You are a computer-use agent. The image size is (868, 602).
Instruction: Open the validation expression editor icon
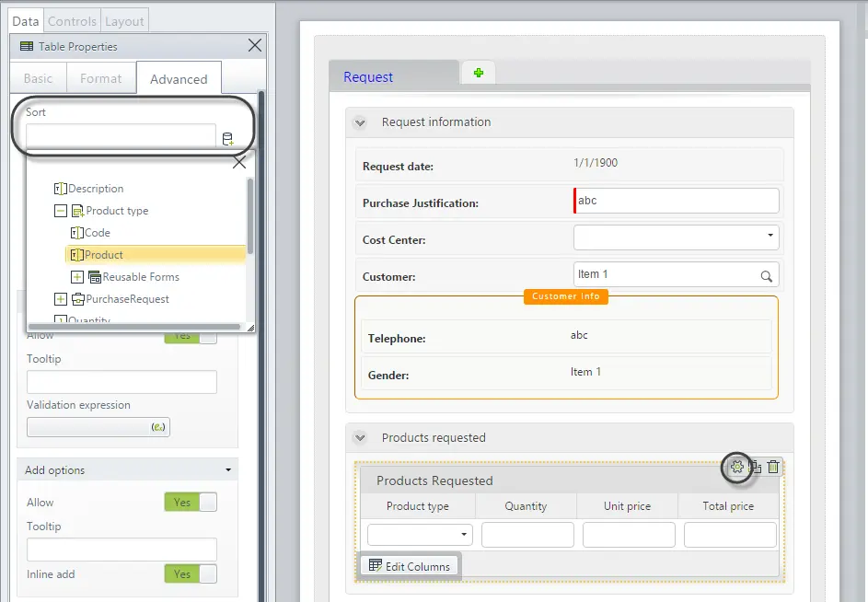(157, 427)
